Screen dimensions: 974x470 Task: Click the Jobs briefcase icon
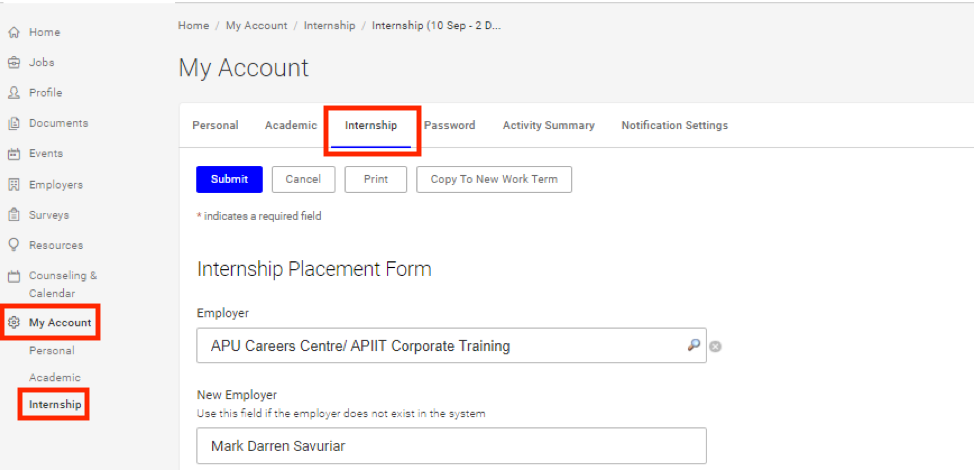pos(14,62)
